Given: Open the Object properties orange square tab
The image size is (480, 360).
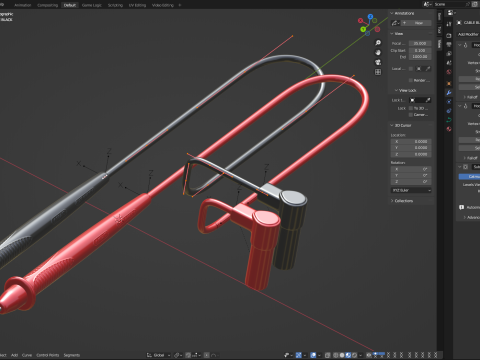Looking at the screenshot, I should point(449,83).
